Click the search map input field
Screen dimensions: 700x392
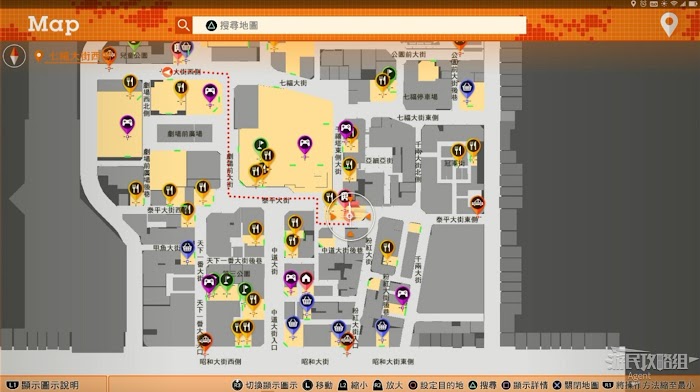[x=359, y=25]
